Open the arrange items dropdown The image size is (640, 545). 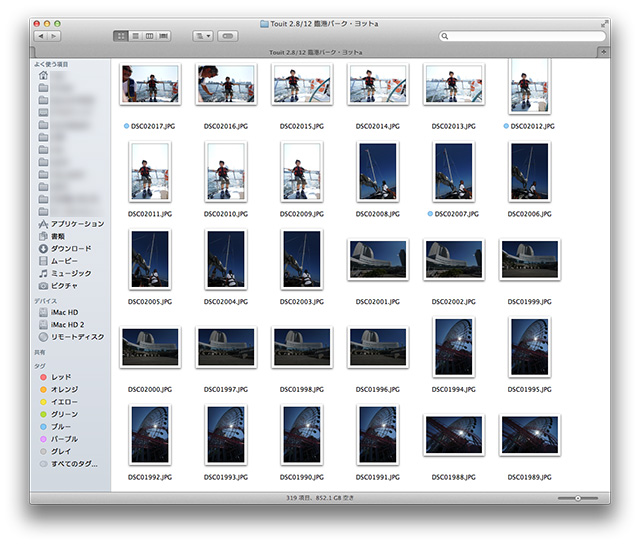tap(203, 36)
